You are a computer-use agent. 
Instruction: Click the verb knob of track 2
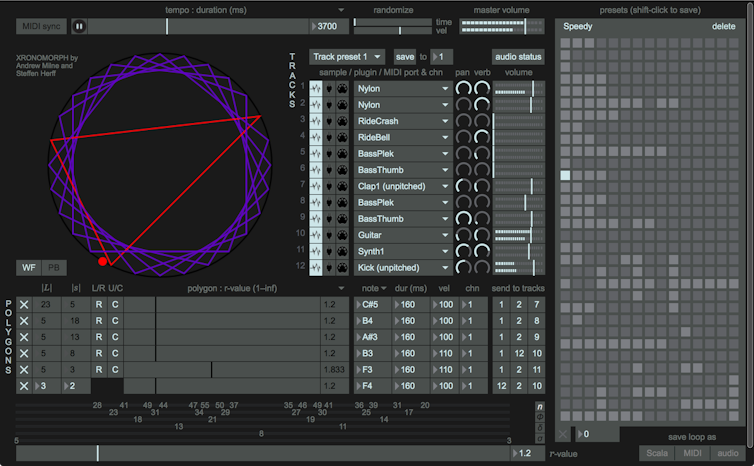(481, 105)
